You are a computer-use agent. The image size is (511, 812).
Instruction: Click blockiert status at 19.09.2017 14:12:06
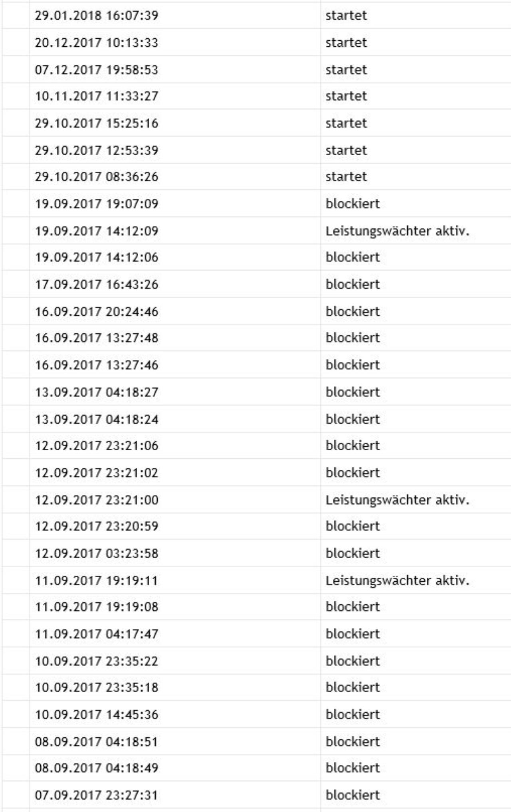coord(353,257)
